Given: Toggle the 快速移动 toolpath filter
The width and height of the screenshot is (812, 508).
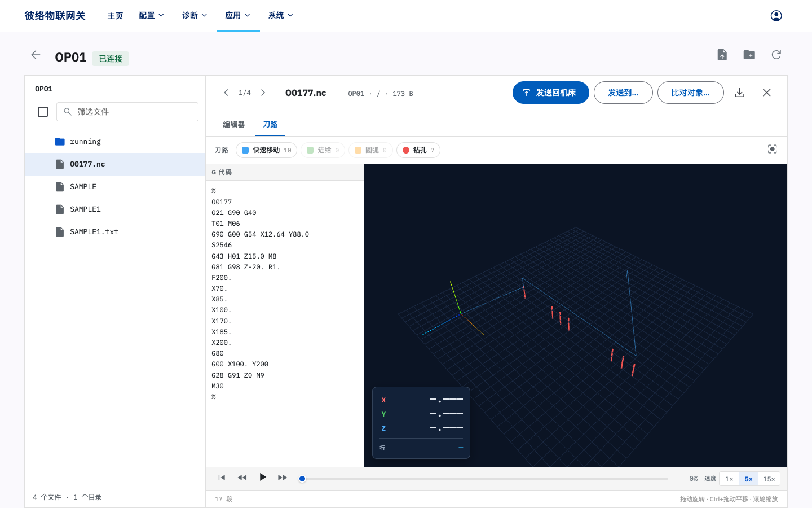Looking at the screenshot, I should coord(266,150).
